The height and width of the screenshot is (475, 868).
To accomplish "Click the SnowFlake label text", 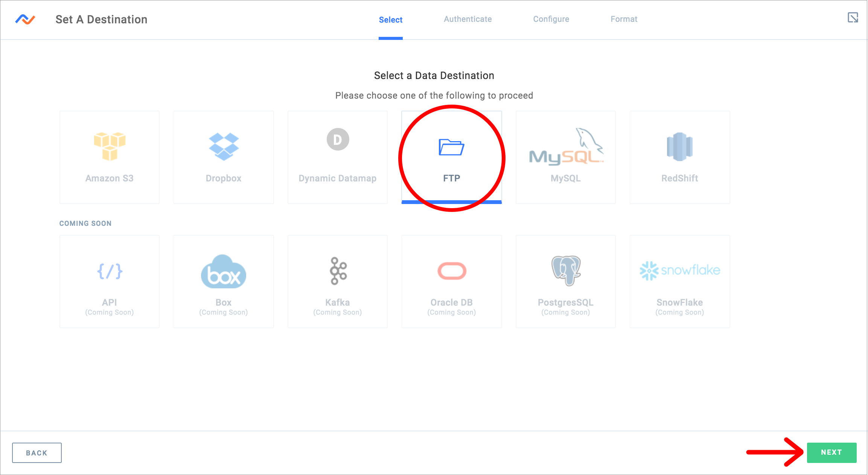I will click(x=680, y=303).
